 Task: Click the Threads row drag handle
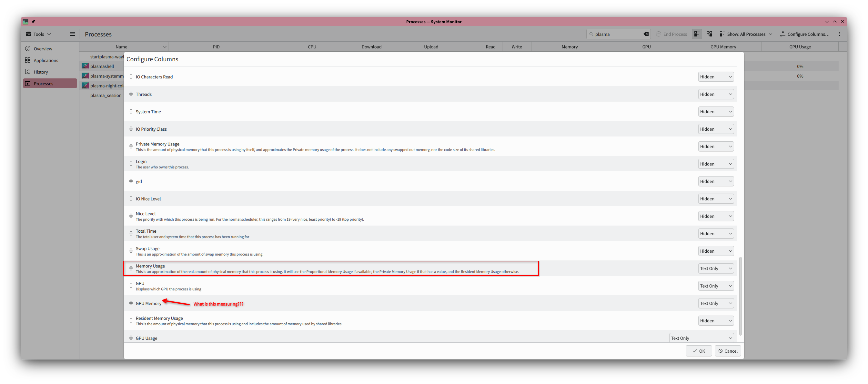click(131, 94)
